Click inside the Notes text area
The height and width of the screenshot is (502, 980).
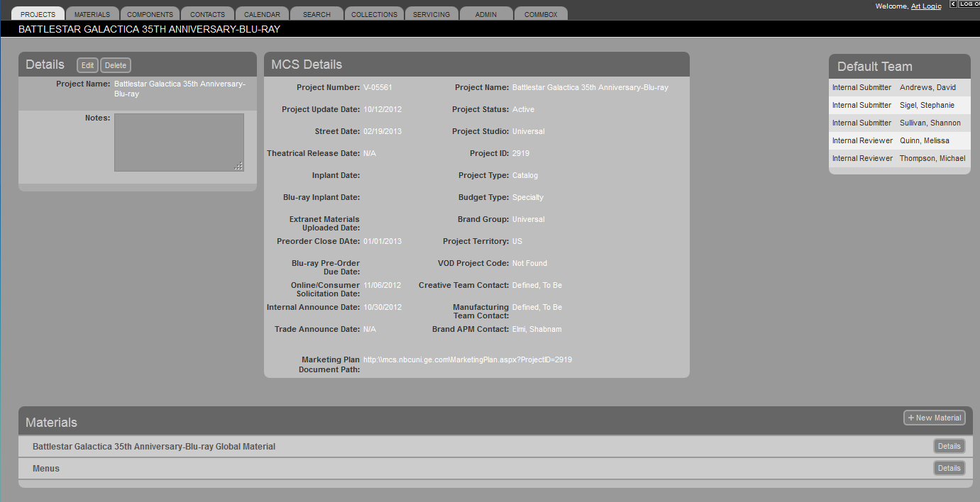(179, 143)
